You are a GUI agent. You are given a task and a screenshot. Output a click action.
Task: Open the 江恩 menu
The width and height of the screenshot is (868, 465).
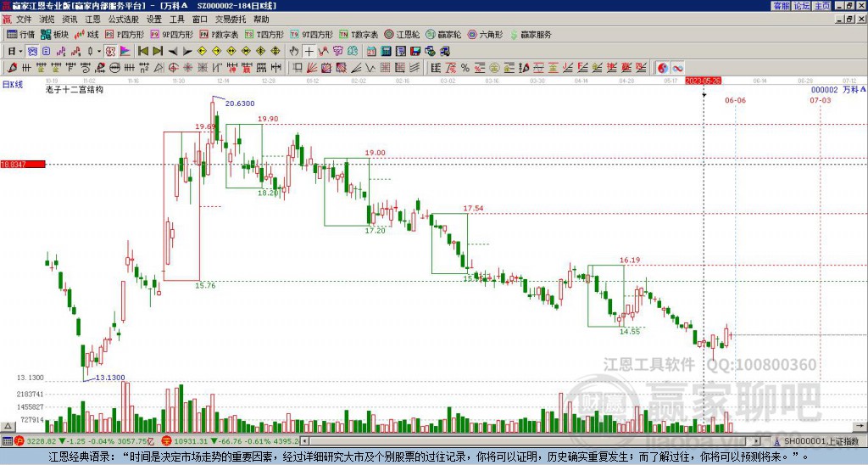coord(92,20)
